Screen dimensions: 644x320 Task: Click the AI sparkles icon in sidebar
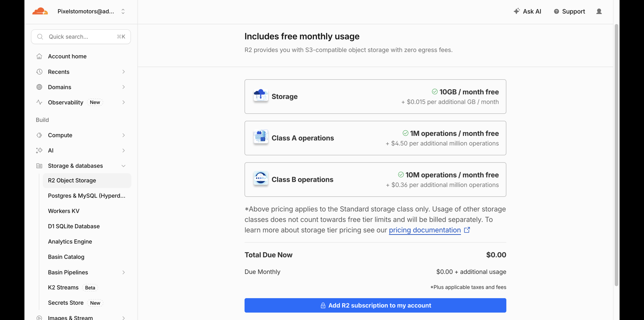point(39,150)
